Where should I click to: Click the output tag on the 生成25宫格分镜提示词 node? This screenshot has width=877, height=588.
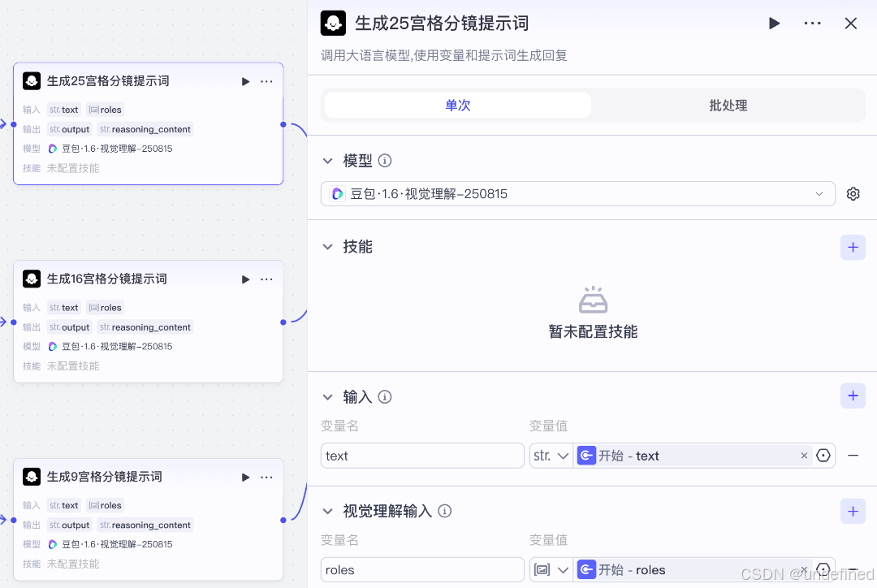pyautogui.click(x=69, y=129)
